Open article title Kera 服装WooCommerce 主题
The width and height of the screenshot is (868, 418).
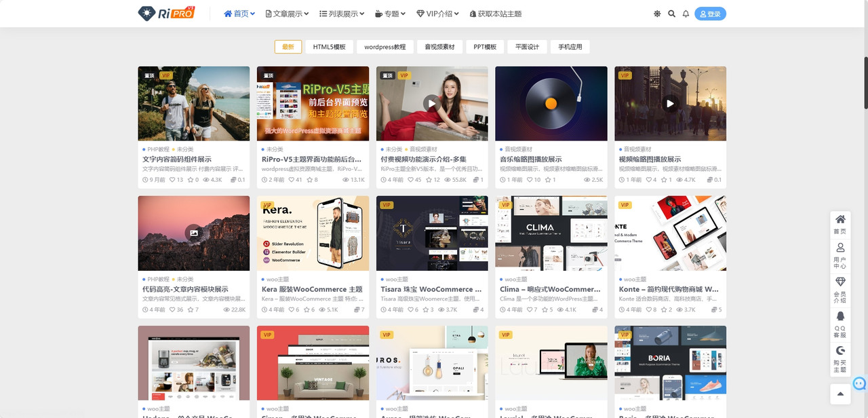tap(312, 289)
